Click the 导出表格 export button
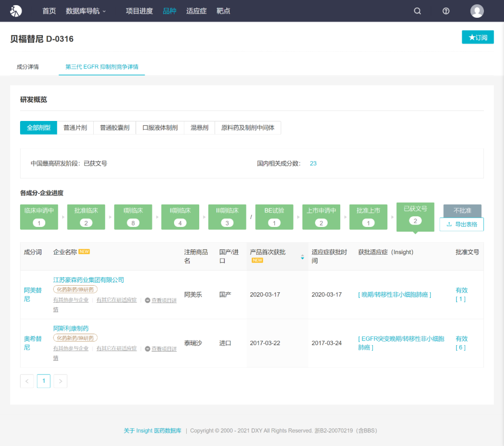The width and height of the screenshot is (504, 446). pyautogui.click(x=462, y=225)
